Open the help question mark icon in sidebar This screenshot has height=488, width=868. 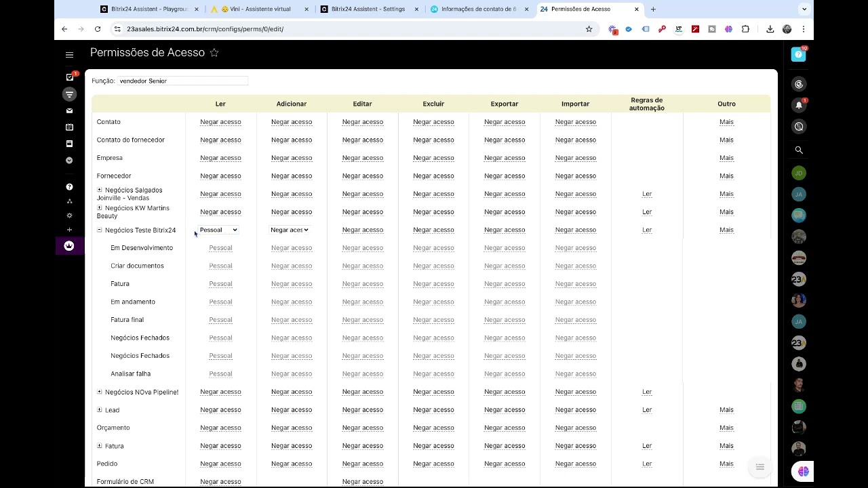click(x=69, y=187)
